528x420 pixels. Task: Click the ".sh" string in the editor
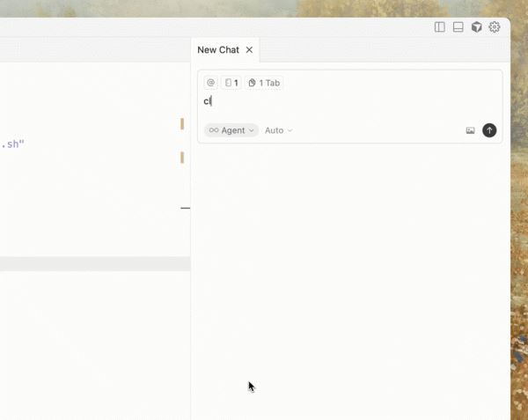(x=12, y=143)
